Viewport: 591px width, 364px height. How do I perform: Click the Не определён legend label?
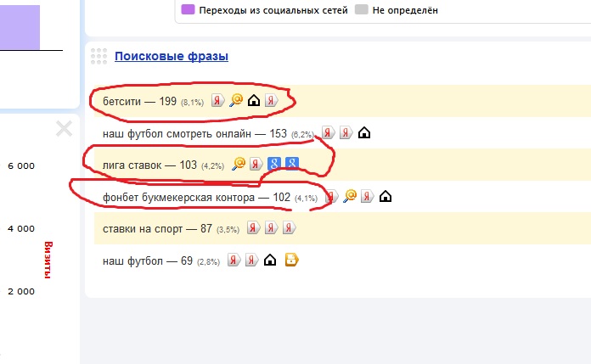click(x=405, y=10)
